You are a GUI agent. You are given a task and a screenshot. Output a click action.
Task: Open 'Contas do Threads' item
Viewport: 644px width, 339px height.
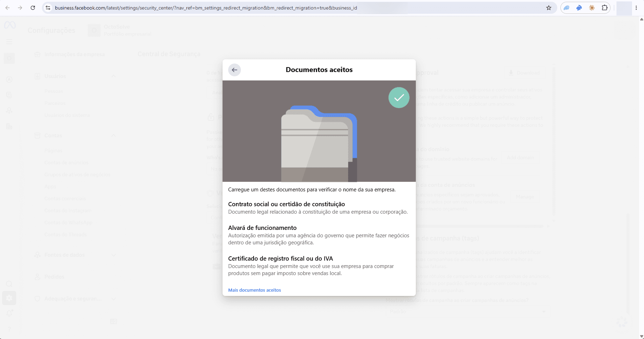66,235
